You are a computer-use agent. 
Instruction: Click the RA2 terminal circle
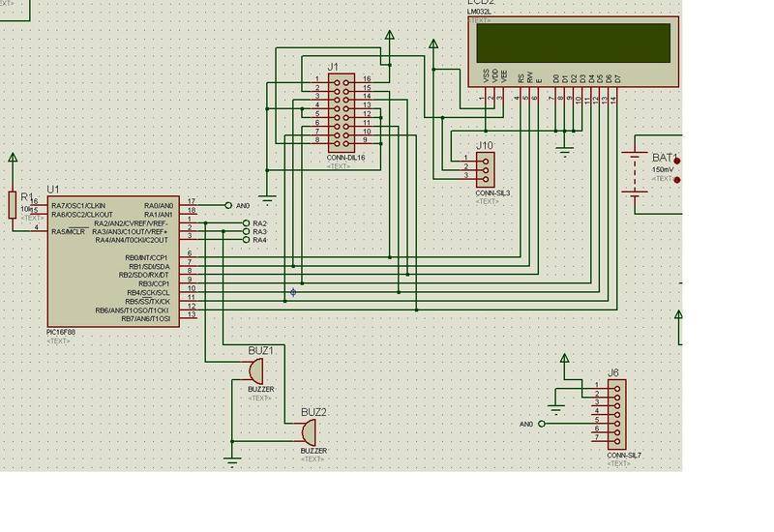pos(247,223)
